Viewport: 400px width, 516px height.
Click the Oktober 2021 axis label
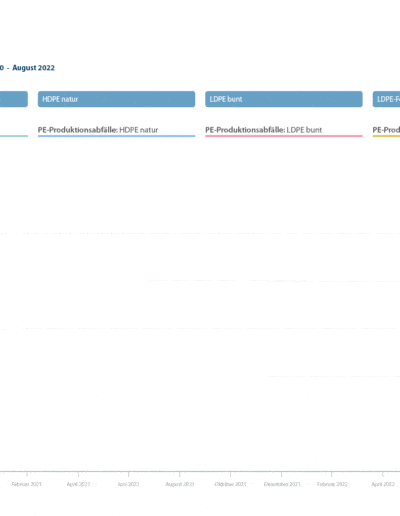[x=230, y=484]
